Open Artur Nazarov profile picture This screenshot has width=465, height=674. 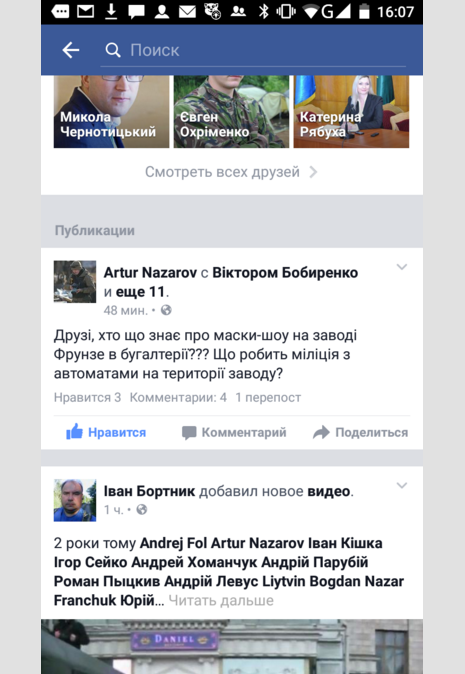tap(75, 282)
